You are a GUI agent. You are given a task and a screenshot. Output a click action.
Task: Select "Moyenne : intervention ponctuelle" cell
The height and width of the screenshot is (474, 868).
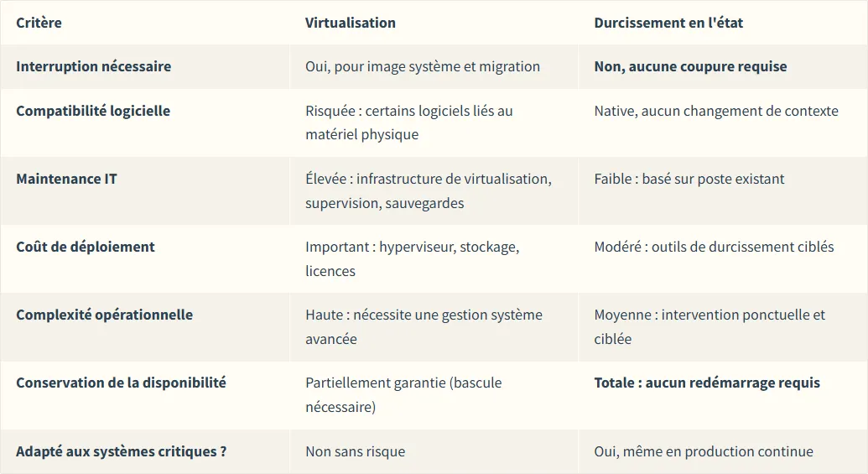tap(709, 326)
